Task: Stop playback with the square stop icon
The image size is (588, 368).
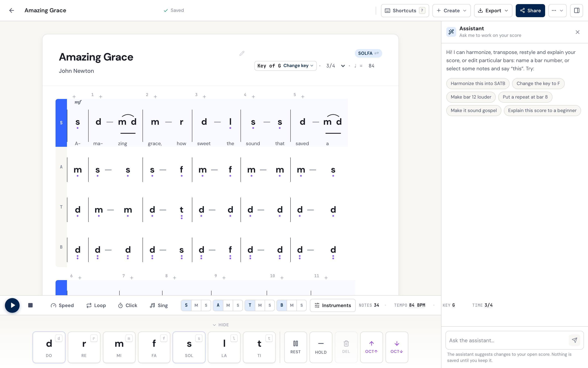Action: tap(30, 305)
